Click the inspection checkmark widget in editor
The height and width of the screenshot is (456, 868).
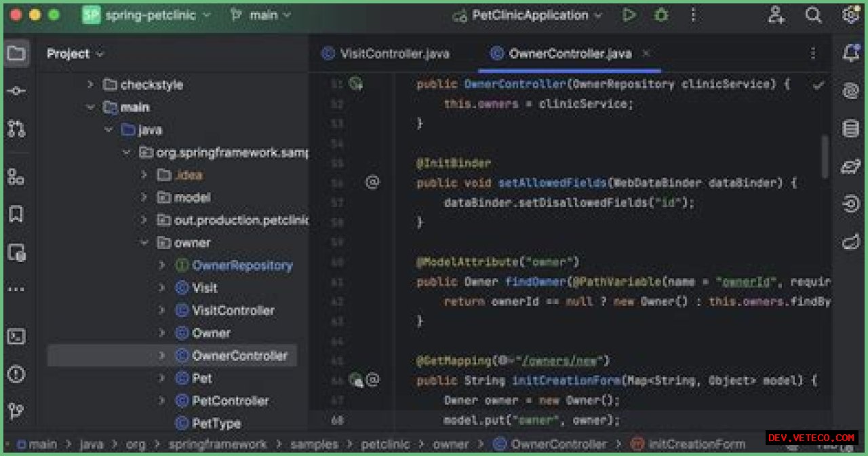[819, 85]
